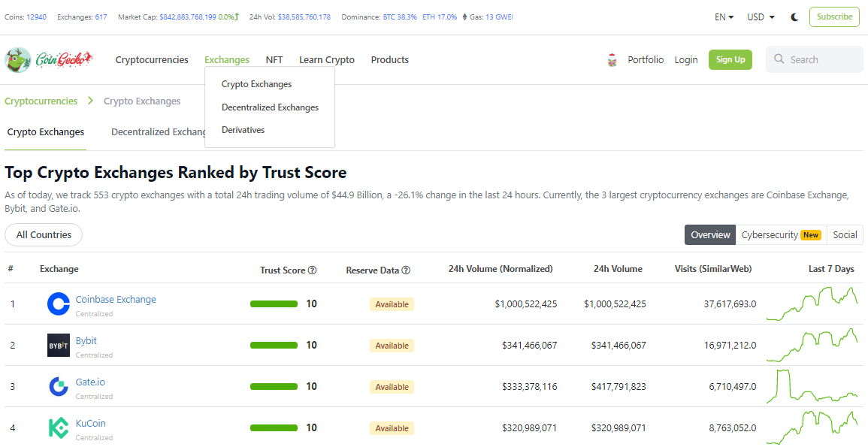Open Coinbase Exchange 7-day sparkline
The height and width of the screenshot is (447, 868).
(x=812, y=304)
